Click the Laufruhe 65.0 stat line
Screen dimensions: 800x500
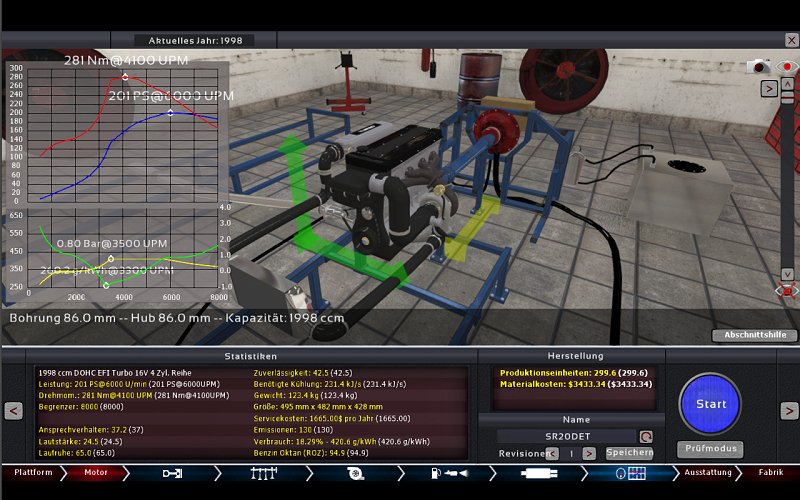tap(77, 453)
